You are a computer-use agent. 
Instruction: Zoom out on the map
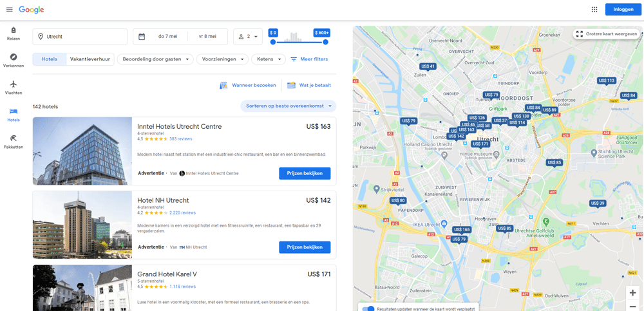[632, 306]
